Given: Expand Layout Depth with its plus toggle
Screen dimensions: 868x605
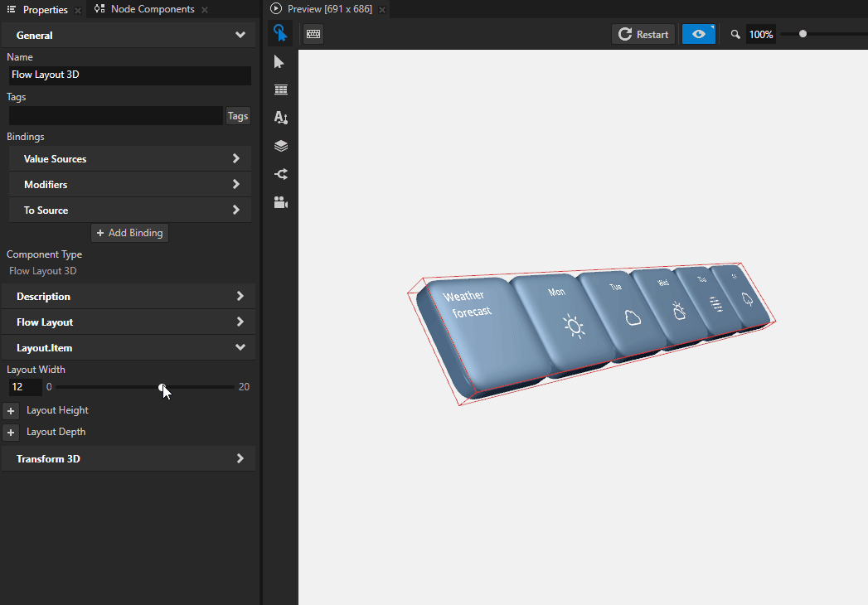Looking at the screenshot, I should pyautogui.click(x=11, y=432).
